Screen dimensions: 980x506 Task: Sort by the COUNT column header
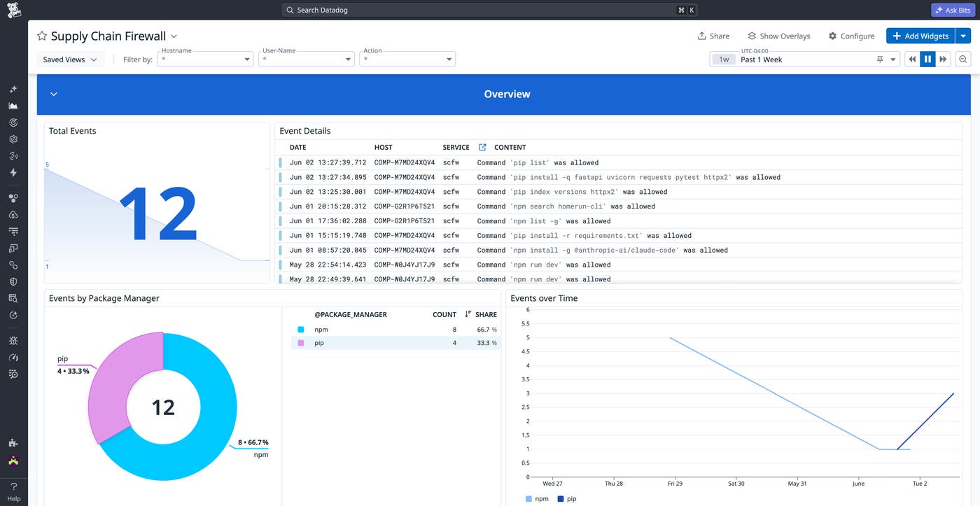coord(444,314)
